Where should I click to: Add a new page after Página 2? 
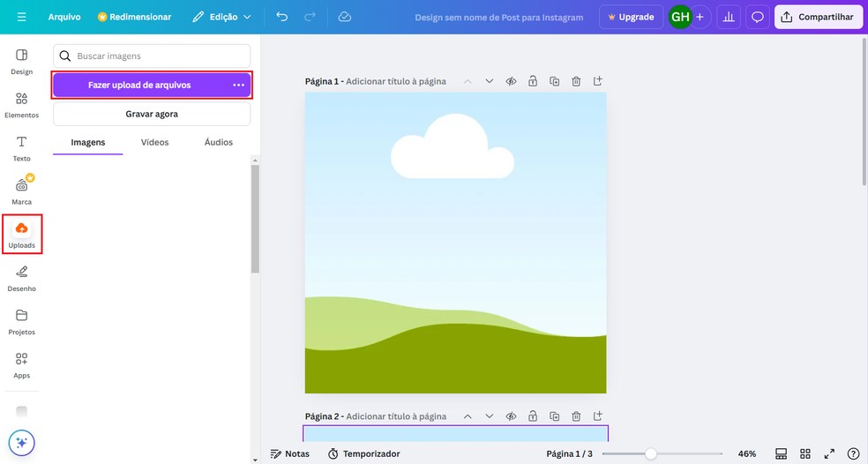point(598,416)
